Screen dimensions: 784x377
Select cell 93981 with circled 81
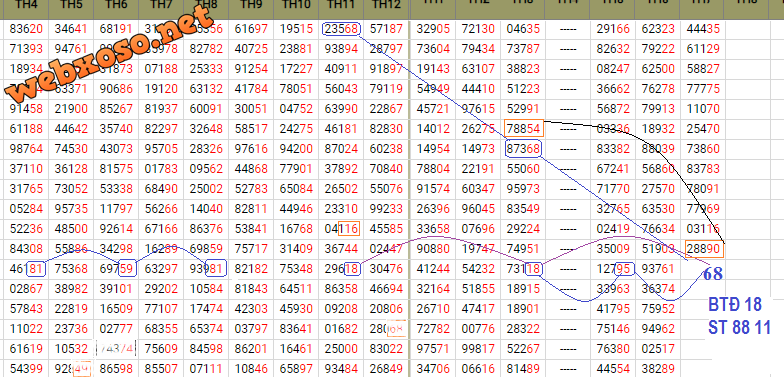pos(208,269)
